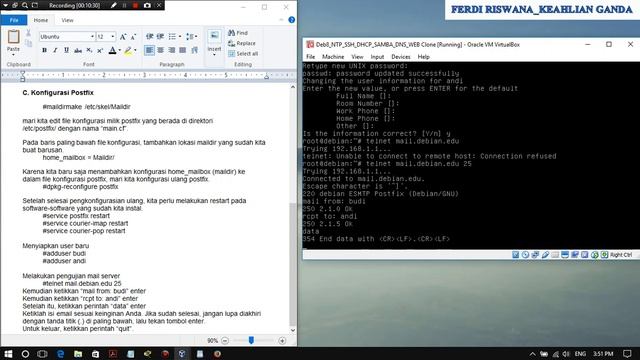The image size is (640, 360).
Task: Start a bulleted list
Action: 172,37
